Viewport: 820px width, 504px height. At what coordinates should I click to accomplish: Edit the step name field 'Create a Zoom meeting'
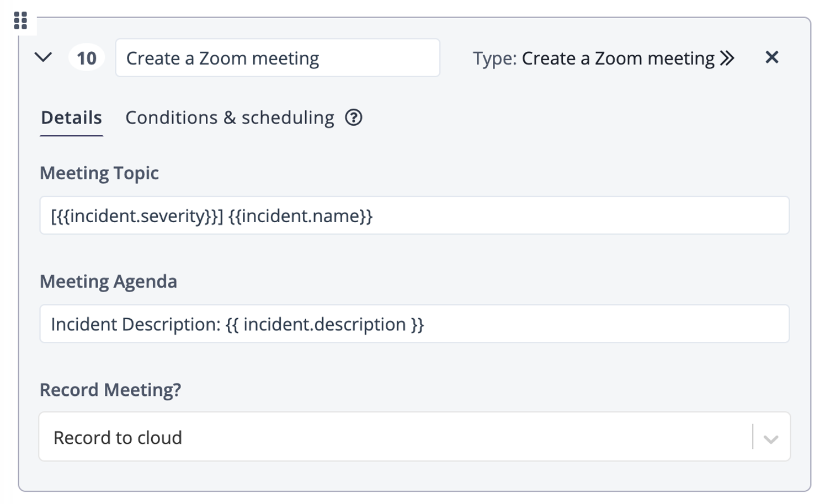pos(278,58)
